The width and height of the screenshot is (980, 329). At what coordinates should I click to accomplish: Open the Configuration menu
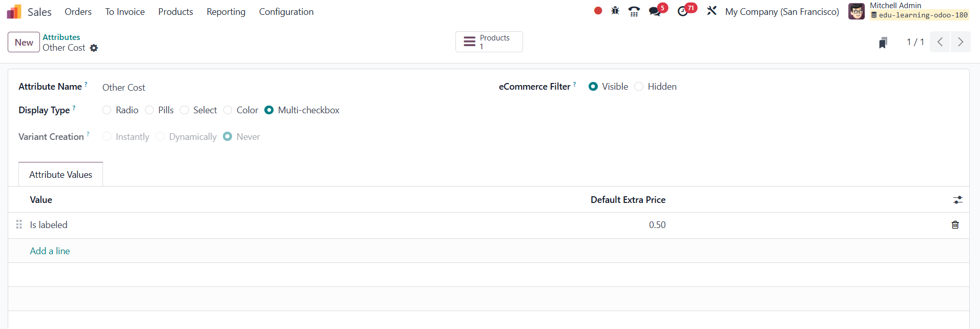286,12
